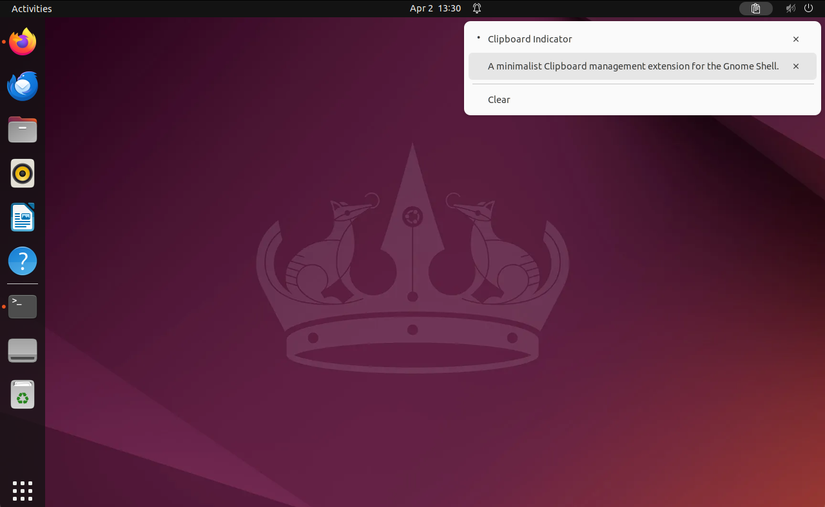The width and height of the screenshot is (825, 507).
Task: Open the volume indicator in top bar
Action: [x=790, y=8]
